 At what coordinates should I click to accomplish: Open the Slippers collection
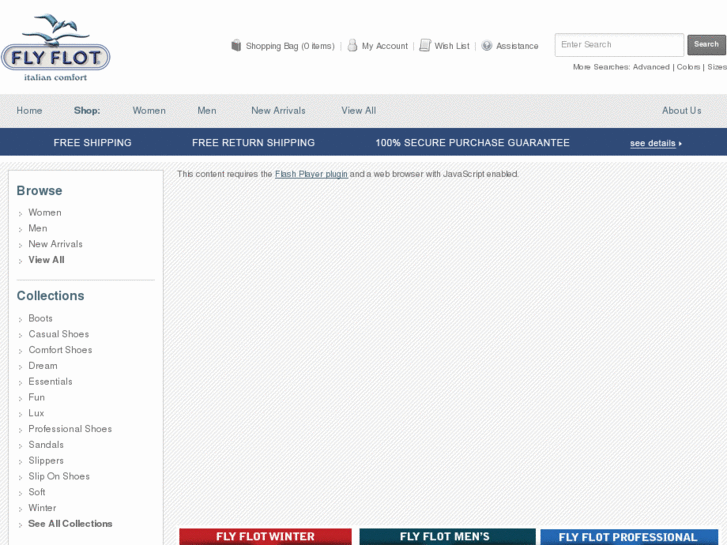(46, 461)
